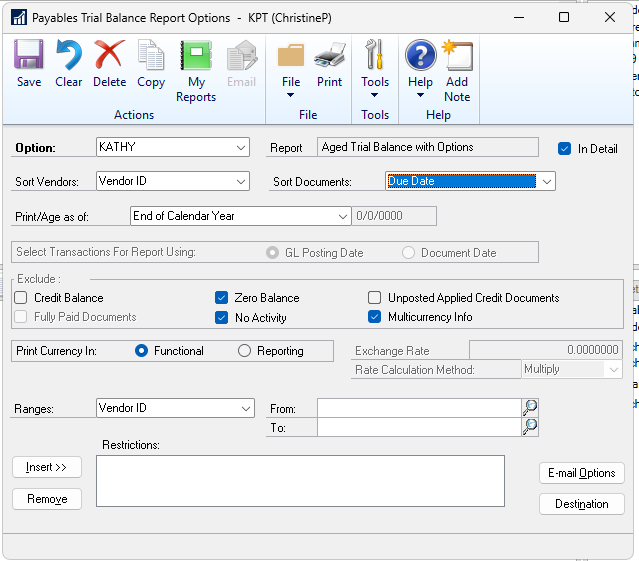Uncheck the Zero Balance checkbox

pos(221,298)
